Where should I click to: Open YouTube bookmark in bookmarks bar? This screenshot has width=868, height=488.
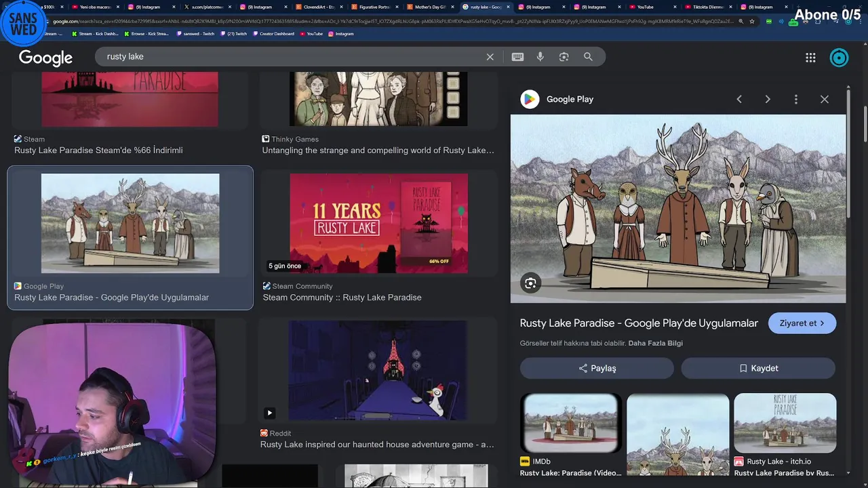click(x=311, y=34)
